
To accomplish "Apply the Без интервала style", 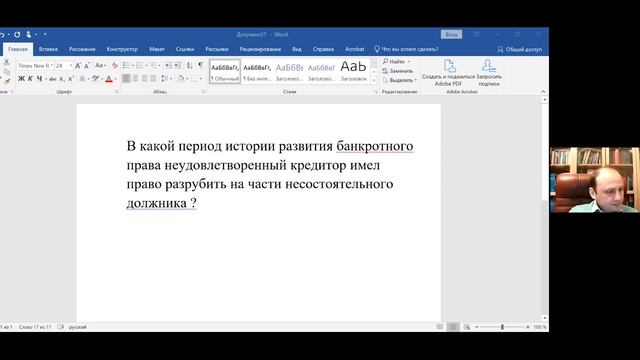I will (x=257, y=71).
